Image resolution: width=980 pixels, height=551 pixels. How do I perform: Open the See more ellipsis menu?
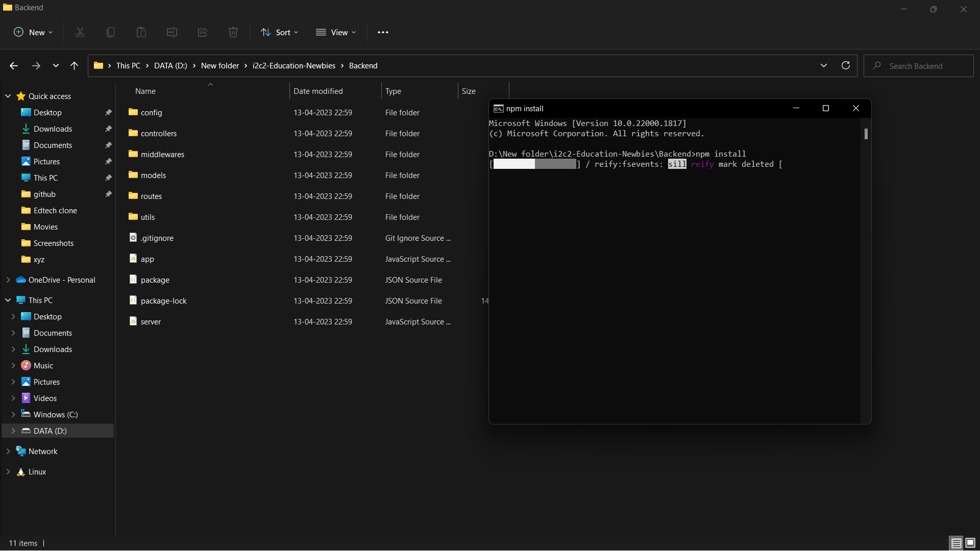point(383,32)
